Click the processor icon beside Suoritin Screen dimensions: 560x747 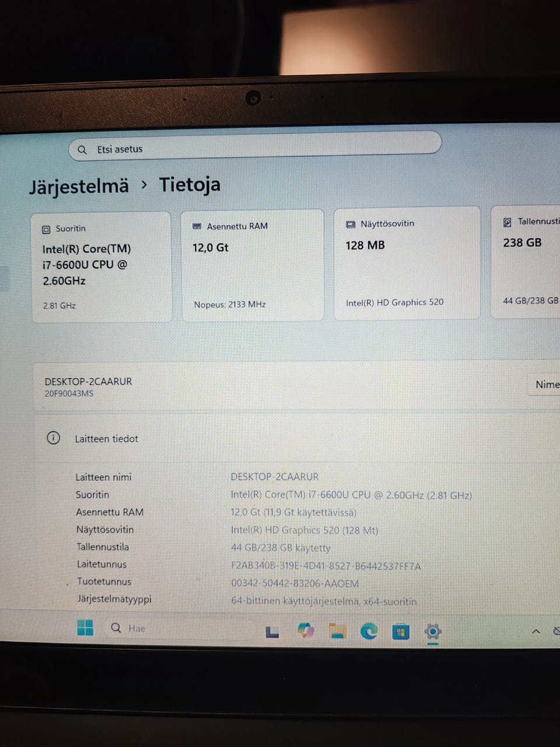46,229
